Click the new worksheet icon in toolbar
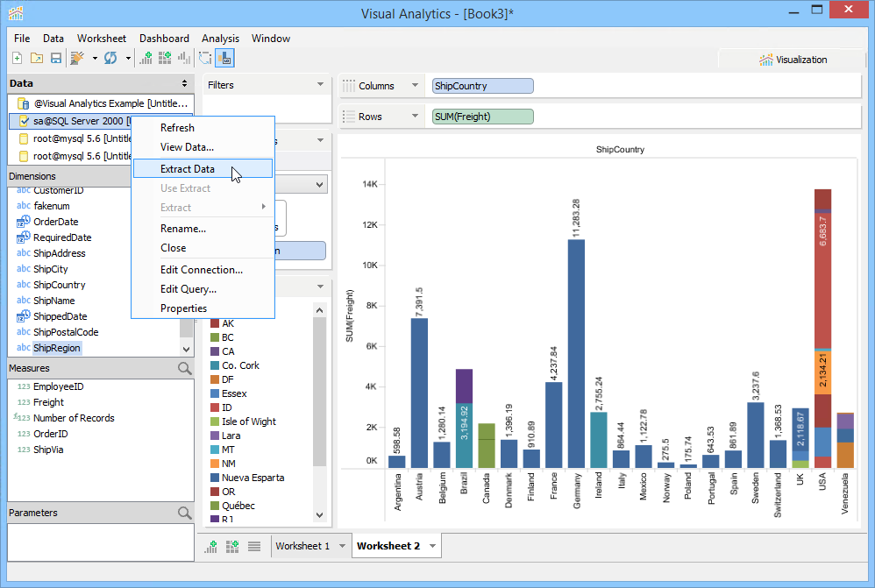Viewport: 875px width, 588px height. point(146,58)
